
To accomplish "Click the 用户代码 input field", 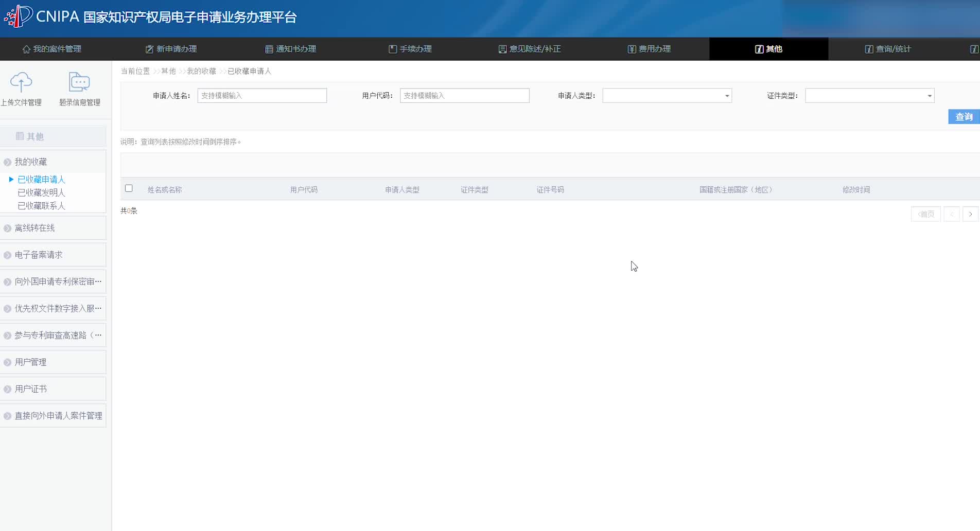I will tap(465, 96).
